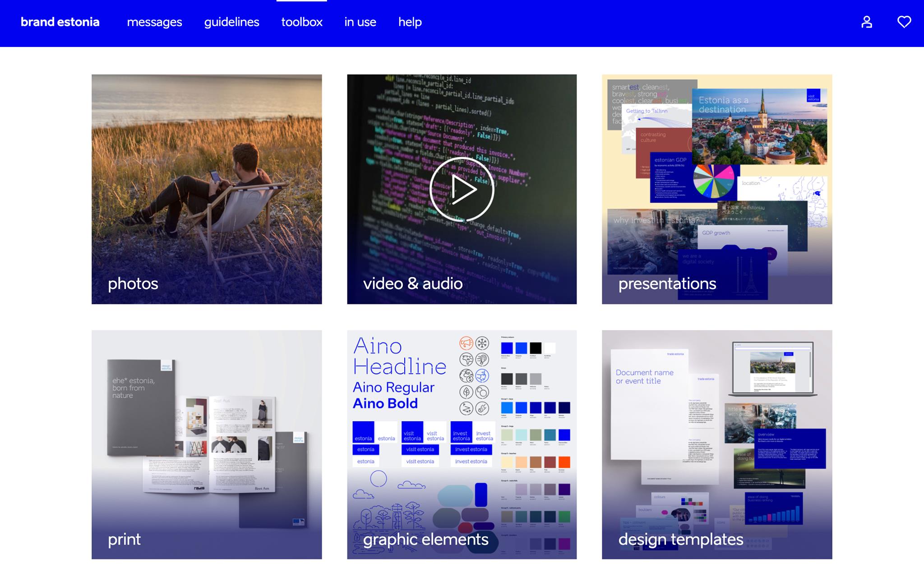Open the print category tile
The height and width of the screenshot is (578, 924).
[x=207, y=445]
